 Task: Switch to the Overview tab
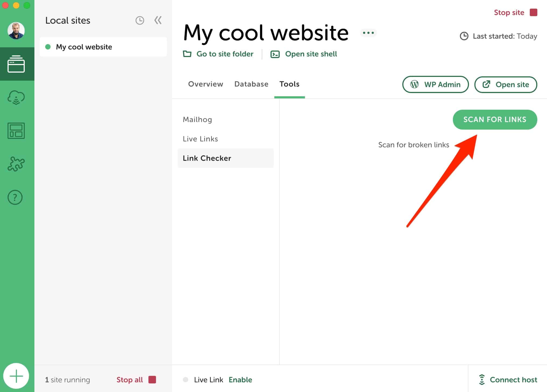click(x=205, y=84)
